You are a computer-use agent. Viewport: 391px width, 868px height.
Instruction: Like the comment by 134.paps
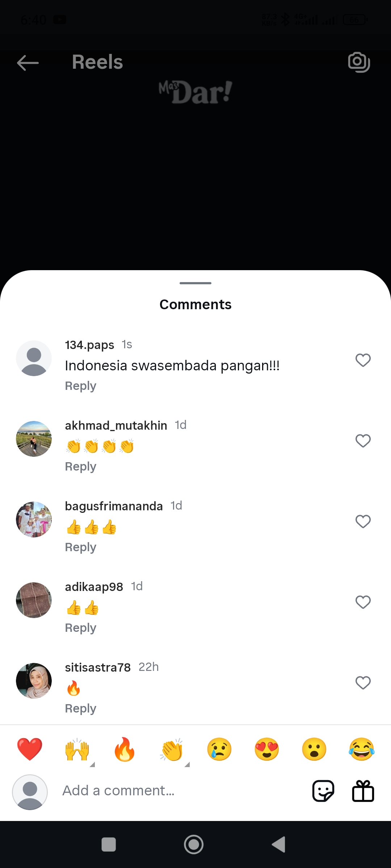363,360
